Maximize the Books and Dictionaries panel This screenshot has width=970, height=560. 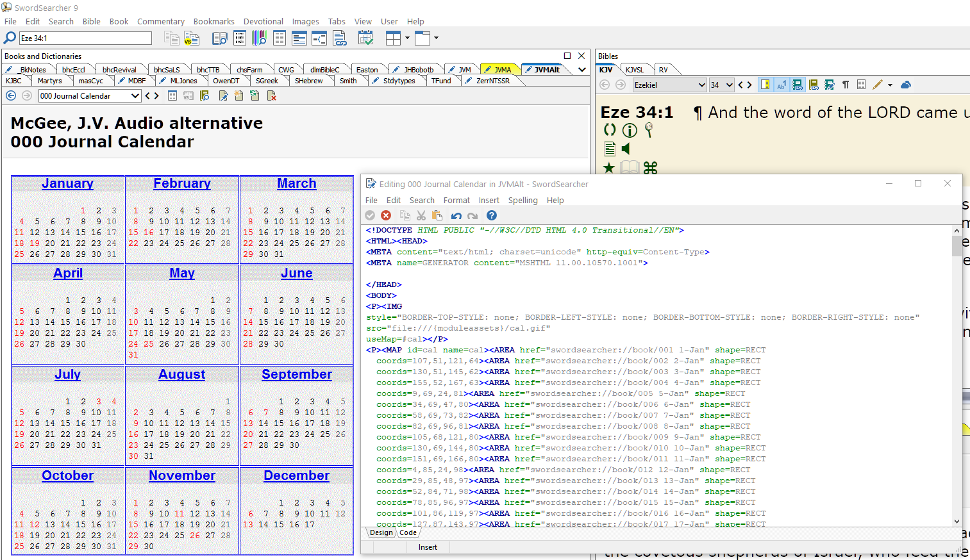[567, 56]
